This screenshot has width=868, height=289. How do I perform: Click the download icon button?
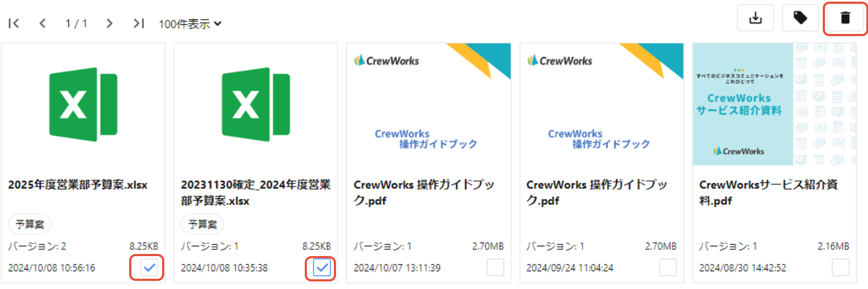[x=755, y=18]
